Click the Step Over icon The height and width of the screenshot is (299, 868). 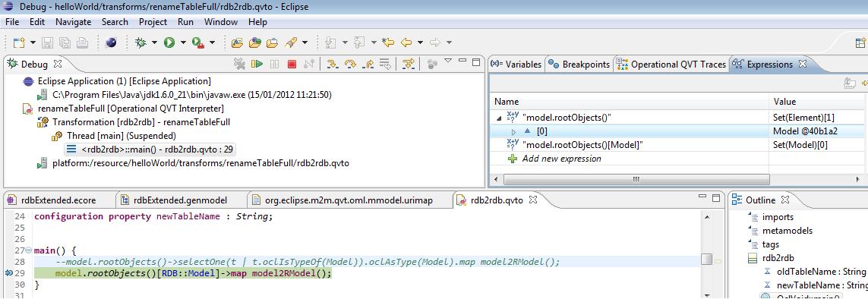click(x=350, y=64)
